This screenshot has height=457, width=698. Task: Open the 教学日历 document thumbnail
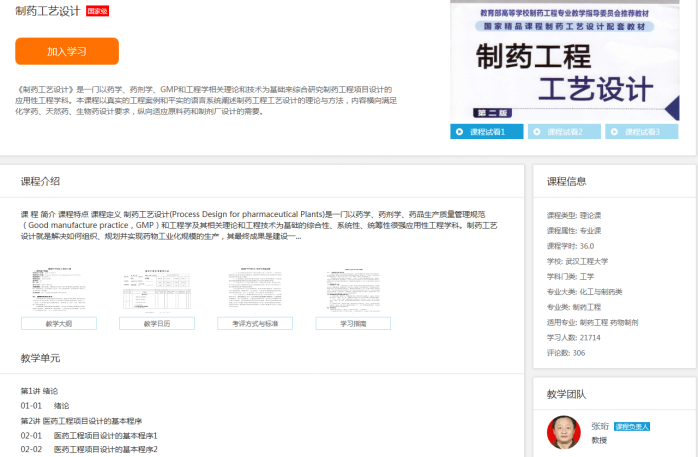pos(156,291)
